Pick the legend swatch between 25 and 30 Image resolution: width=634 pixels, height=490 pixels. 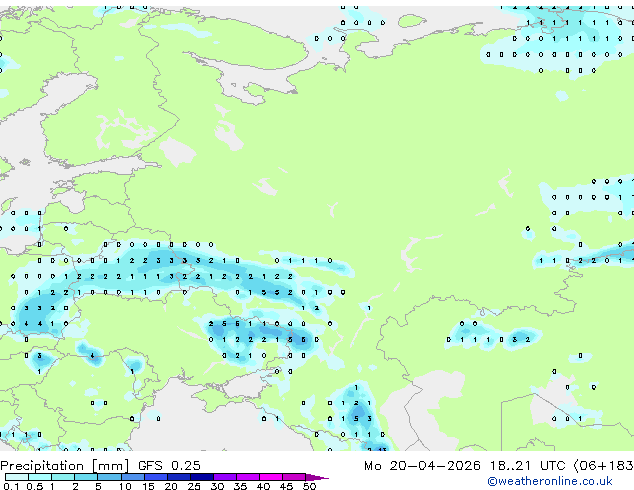(202, 477)
